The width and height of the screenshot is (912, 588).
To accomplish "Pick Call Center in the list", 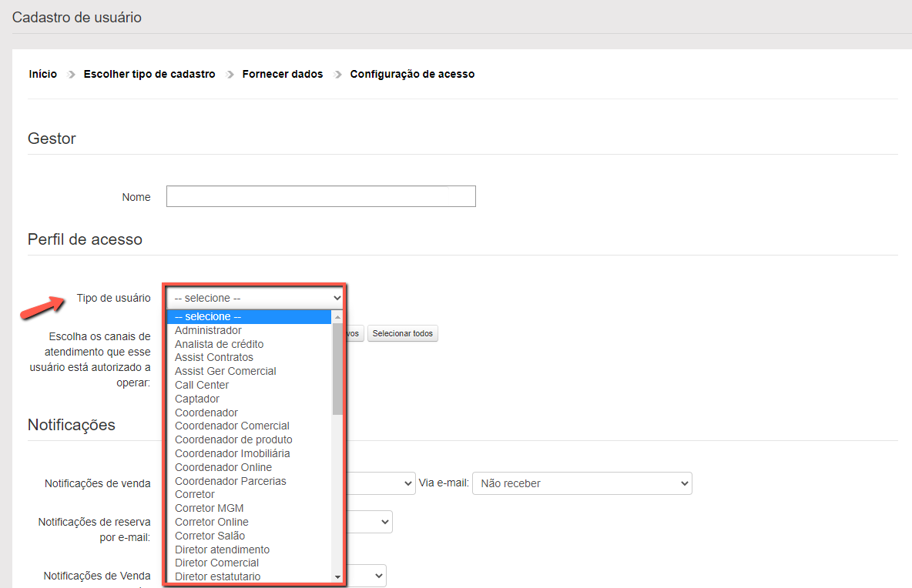I will [202, 385].
